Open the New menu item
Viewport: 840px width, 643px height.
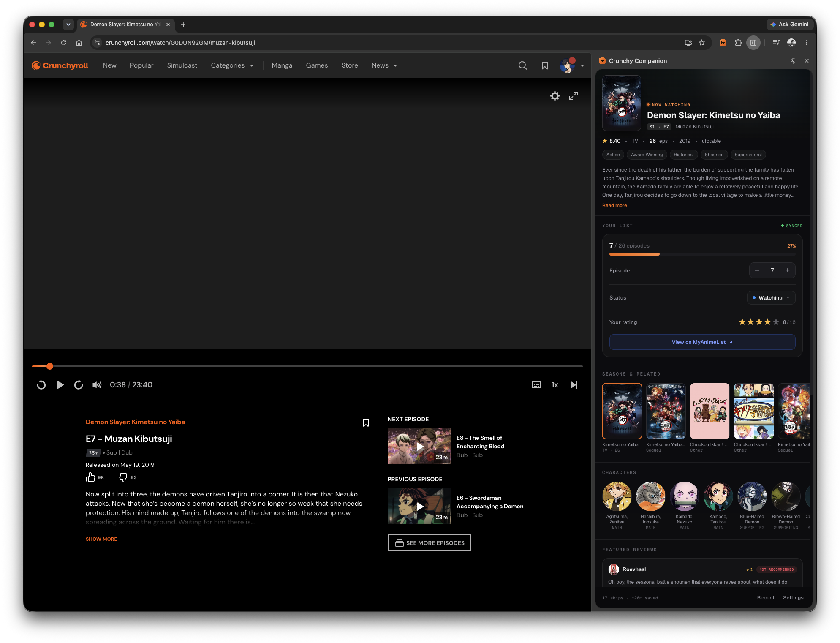(109, 65)
